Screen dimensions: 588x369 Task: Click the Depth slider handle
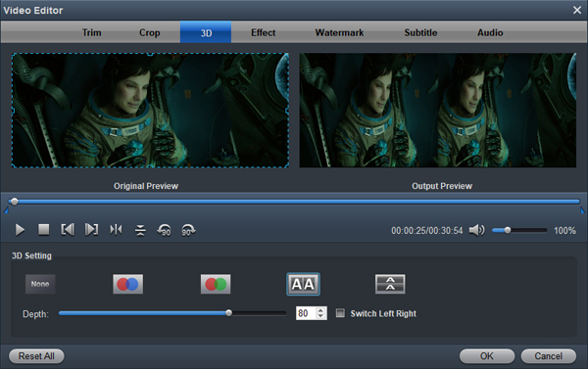pos(228,313)
